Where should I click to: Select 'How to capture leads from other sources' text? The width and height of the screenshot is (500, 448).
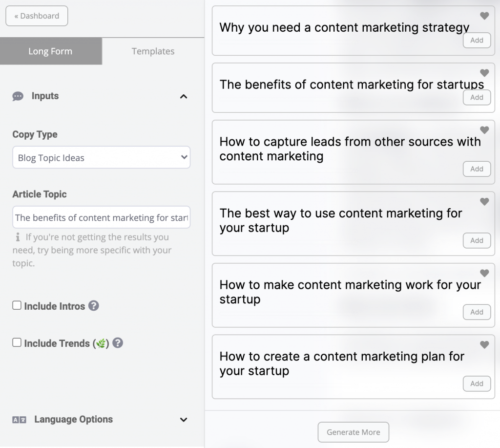tap(350, 149)
